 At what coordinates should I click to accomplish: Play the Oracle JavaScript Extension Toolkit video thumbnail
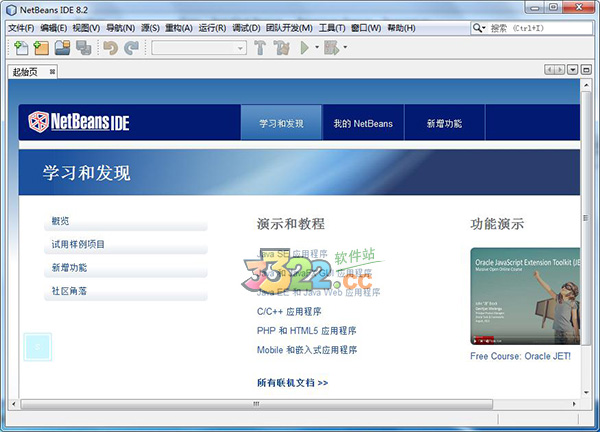coord(525,296)
